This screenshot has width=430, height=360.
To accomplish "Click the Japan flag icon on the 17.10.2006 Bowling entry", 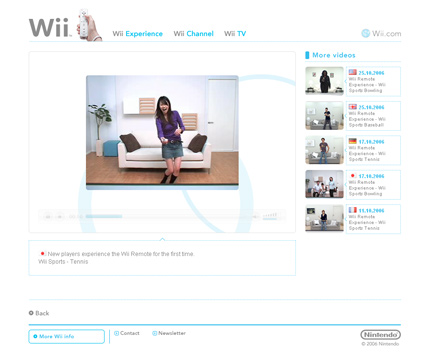I will [353, 176].
